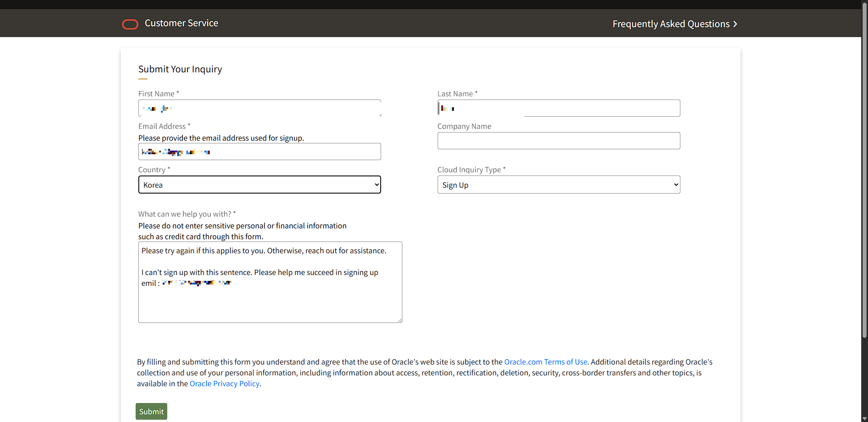Click the 'Company Name' label

[464, 126]
